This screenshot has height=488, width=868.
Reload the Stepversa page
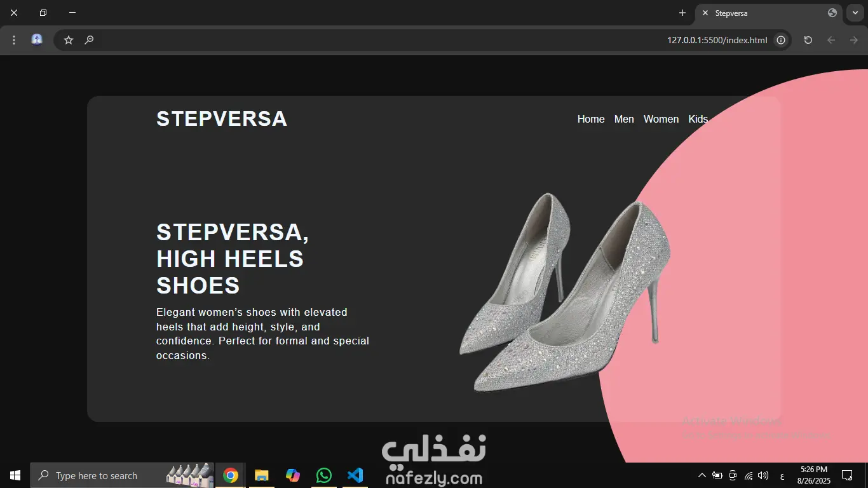click(808, 40)
